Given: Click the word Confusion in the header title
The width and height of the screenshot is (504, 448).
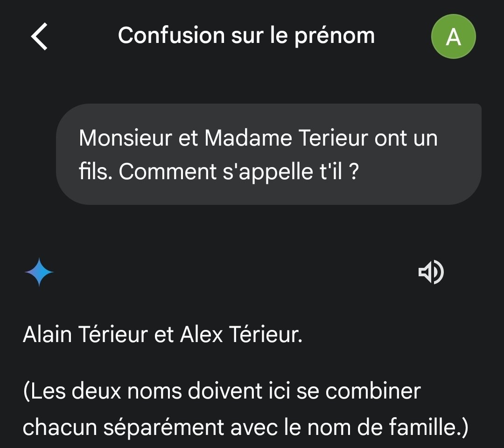Looking at the screenshot, I should 171,35.
